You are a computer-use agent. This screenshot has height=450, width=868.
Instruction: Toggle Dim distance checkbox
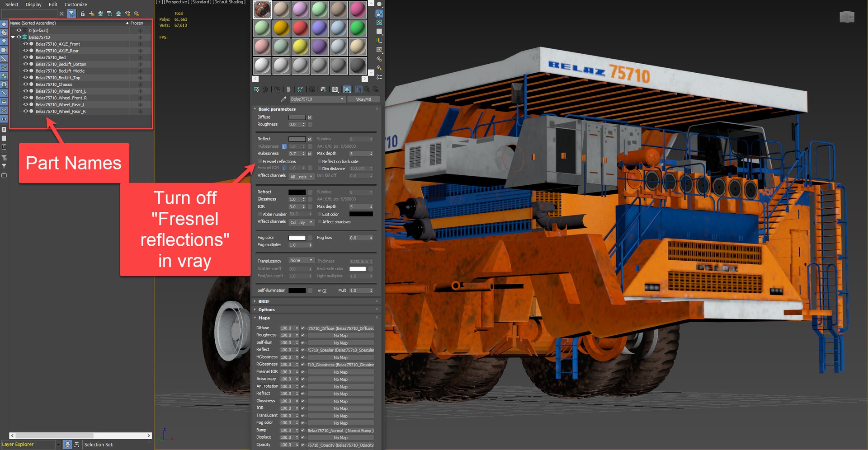[320, 169]
